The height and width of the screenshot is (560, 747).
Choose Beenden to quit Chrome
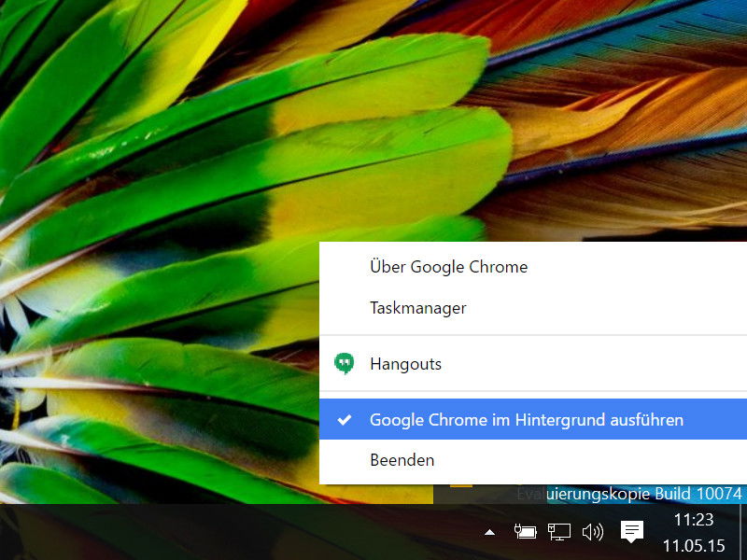click(x=533, y=460)
